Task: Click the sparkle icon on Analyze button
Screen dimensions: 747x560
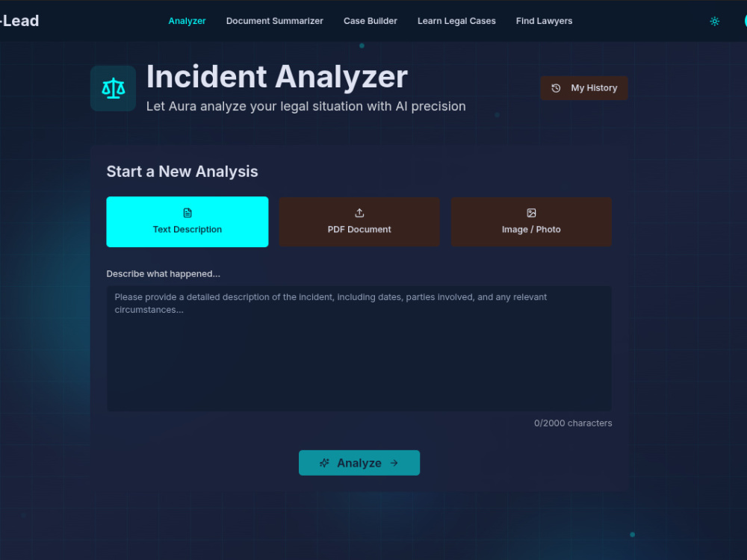Action: click(x=324, y=463)
